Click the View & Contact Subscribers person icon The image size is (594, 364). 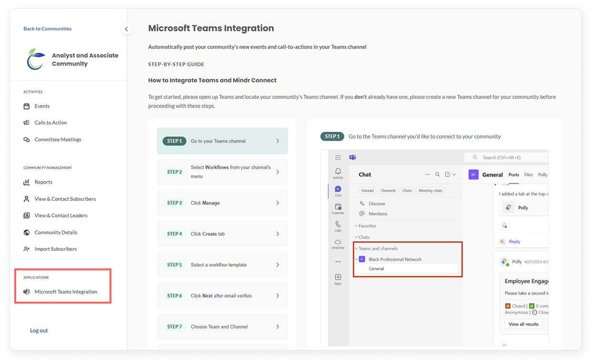coord(27,199)
